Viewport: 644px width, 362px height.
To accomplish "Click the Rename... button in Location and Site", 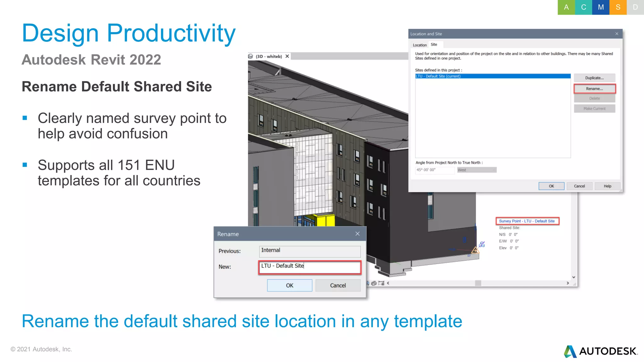I will 594,89.
